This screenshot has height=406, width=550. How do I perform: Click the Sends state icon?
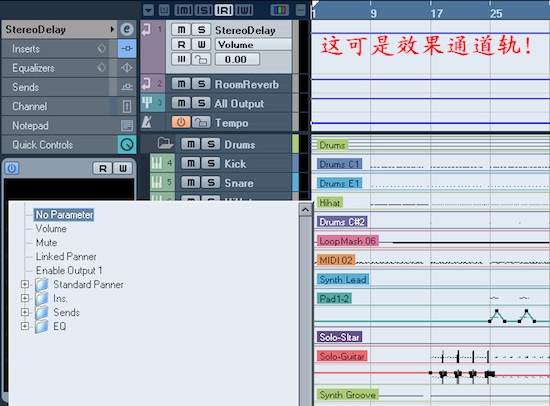click(x=127, y=87)
